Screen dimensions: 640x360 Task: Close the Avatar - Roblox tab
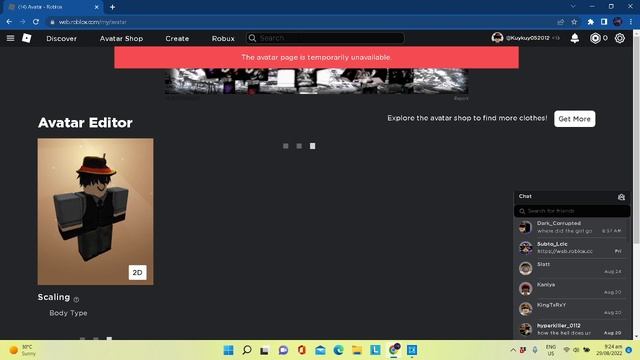[x=97, y=7]
